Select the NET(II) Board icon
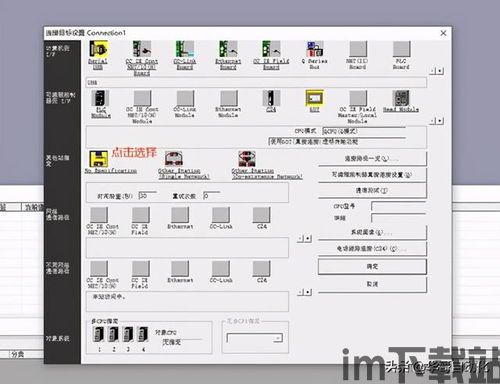Image resolution: width=500 pixels, height=384 pixels. pyautogui.click(x=358, y=49)
